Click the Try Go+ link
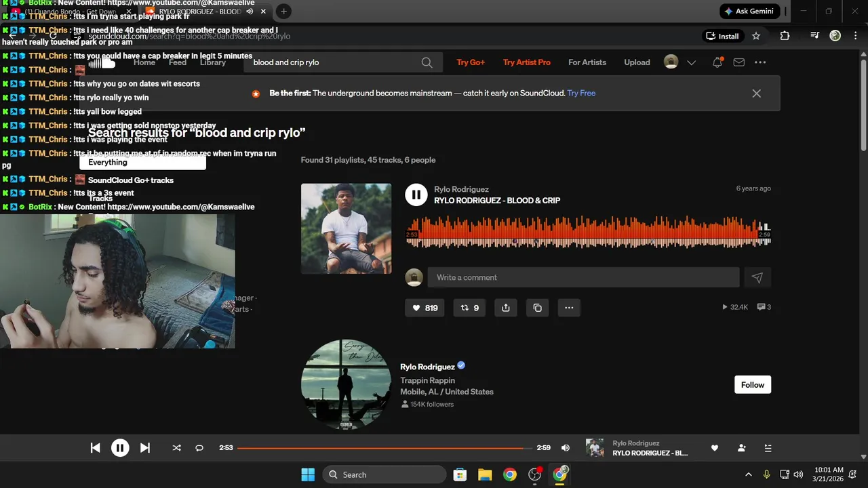 (x=471, y=62)
